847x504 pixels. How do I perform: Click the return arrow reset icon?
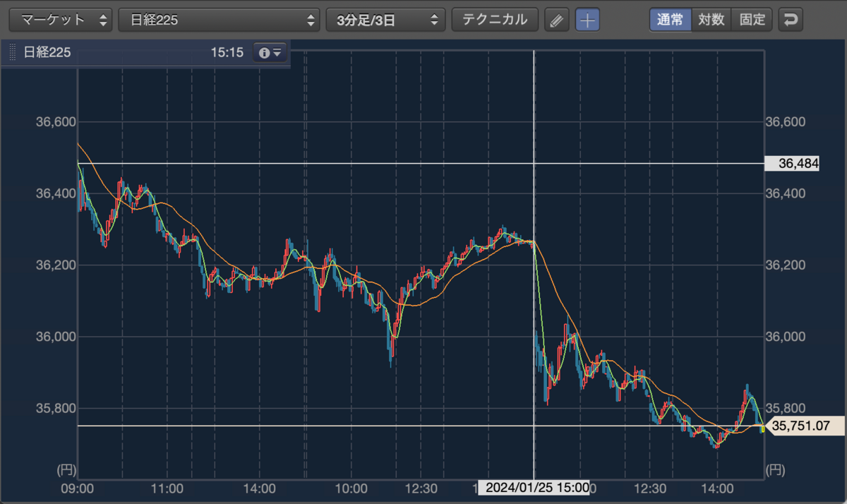point(791,20)
